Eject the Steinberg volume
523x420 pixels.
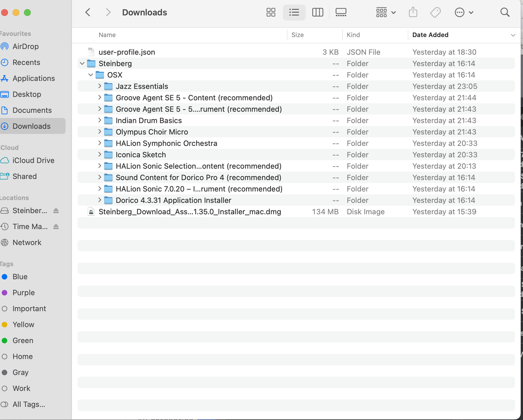pyautogui.click(x=56, y=211)
